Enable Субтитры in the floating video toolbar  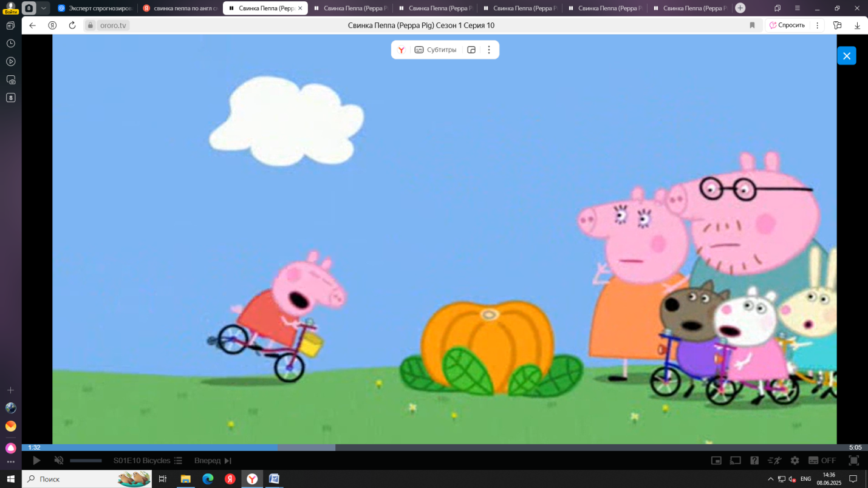[x=435, y=50]
